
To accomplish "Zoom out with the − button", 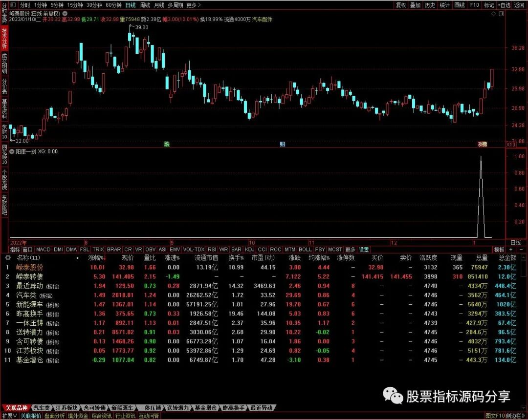I will [x=521, y=250].
